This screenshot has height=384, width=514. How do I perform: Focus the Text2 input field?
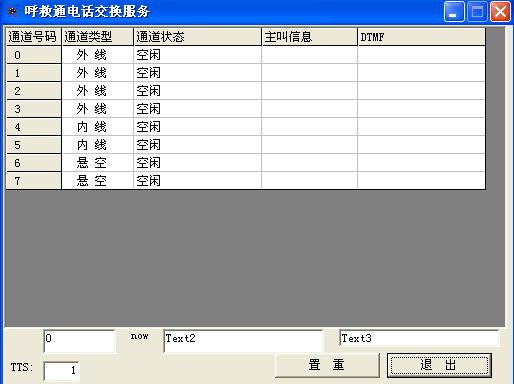coord(243,341)
